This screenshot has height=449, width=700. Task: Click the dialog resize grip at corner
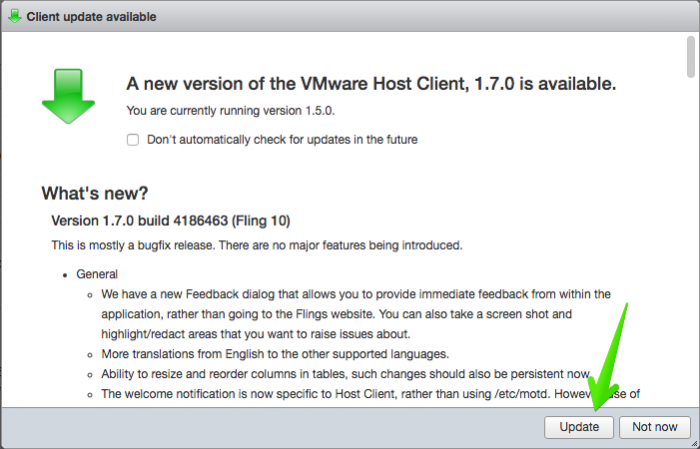695,444
